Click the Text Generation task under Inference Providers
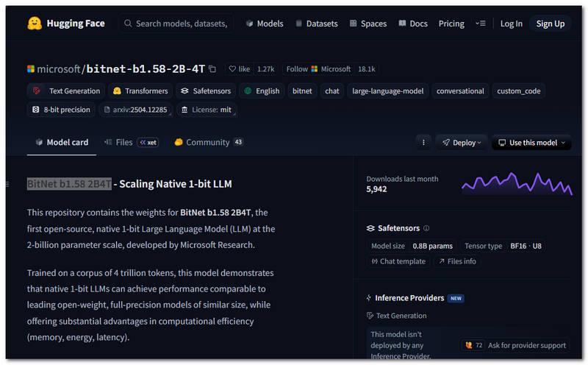Screen dimensions: 588x365 (x=396, y=316)
